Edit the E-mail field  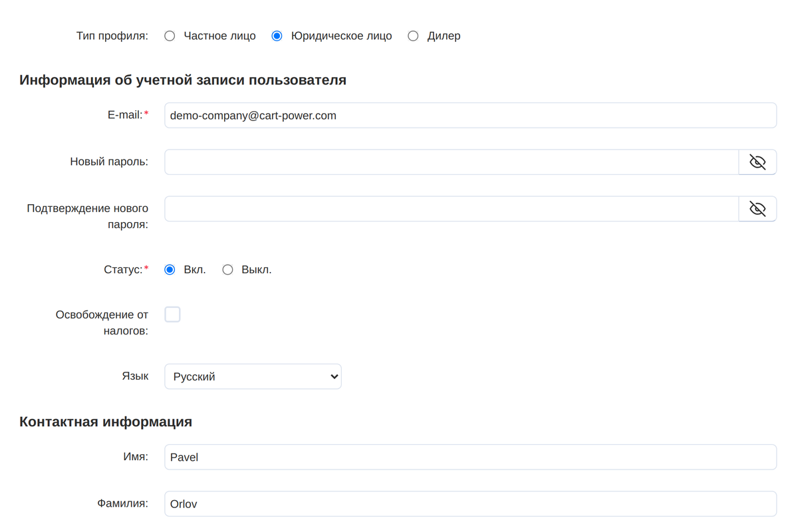click(x=470, y=115)
